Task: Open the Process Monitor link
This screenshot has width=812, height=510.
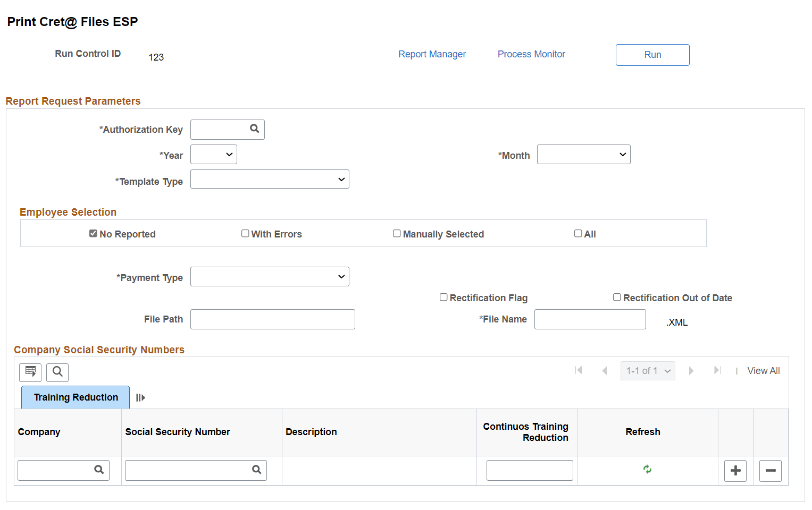Action: [531, 54]
